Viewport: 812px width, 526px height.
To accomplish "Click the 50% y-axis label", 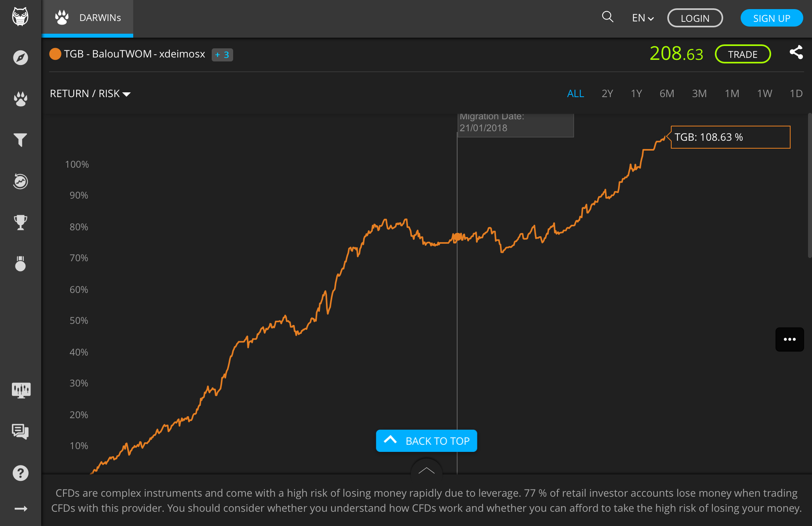I will coord(79,321).
